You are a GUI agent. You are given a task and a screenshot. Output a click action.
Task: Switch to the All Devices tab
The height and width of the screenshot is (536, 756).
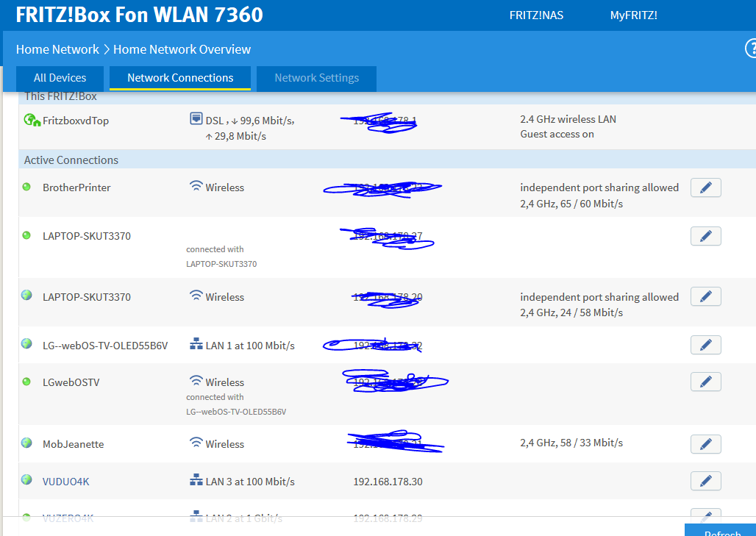click(60, 78)
